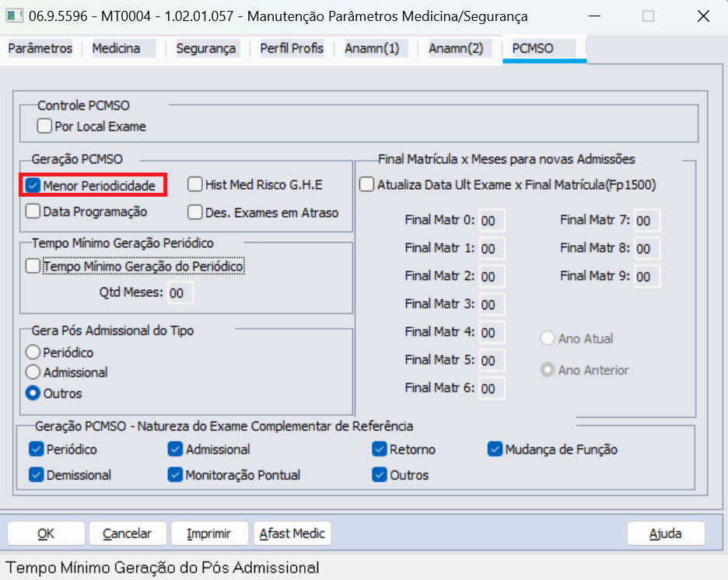Click the Final Matr 8 field

[647, 248]
